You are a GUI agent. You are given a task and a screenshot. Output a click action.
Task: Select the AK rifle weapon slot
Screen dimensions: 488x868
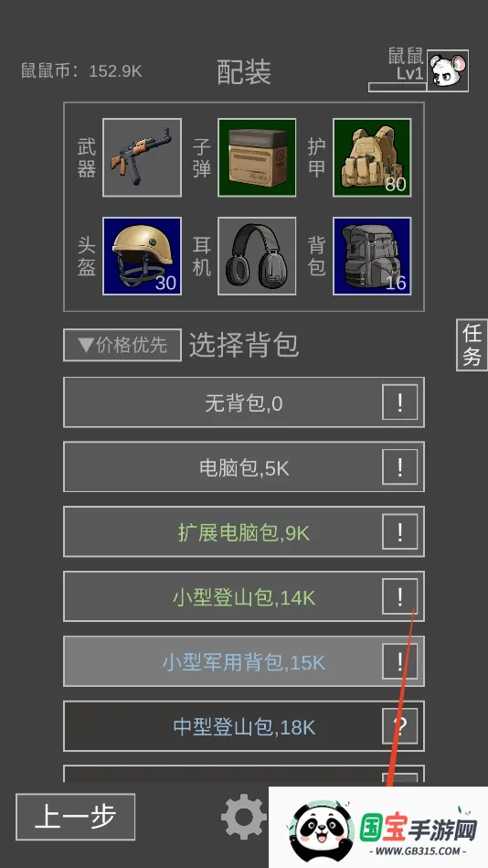(143, 157)
